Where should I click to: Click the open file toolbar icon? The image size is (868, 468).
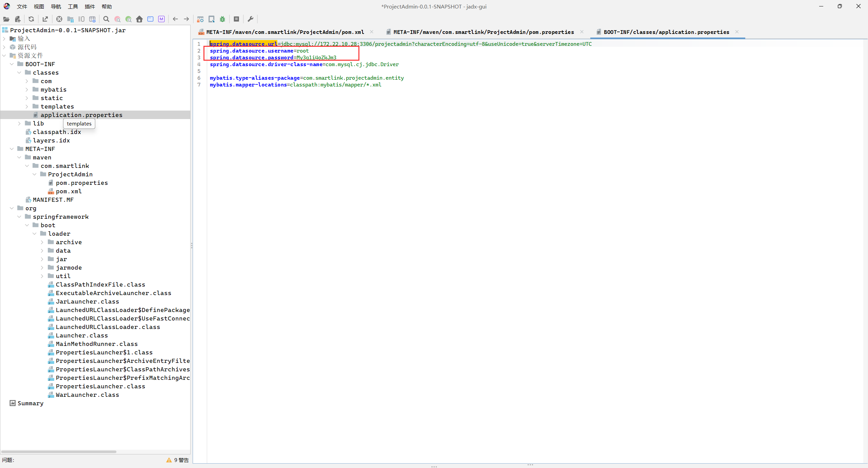pos(6,19)
